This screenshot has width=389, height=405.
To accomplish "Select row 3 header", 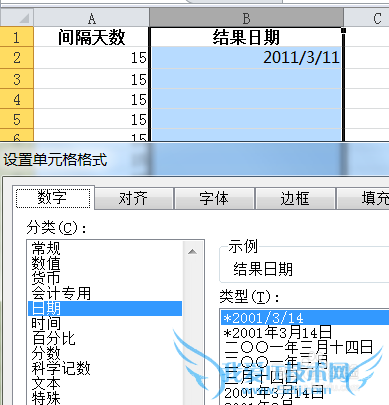I will [x=17, y=79].
